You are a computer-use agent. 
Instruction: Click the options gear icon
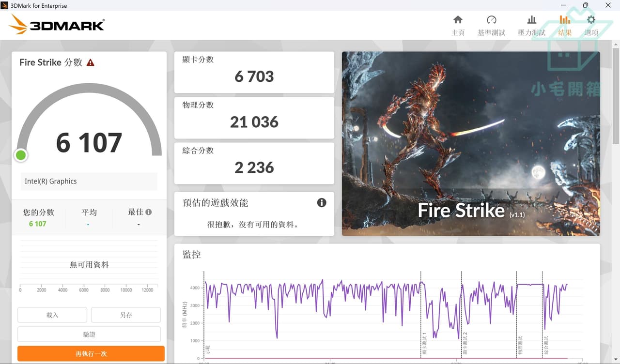[591, 20]
